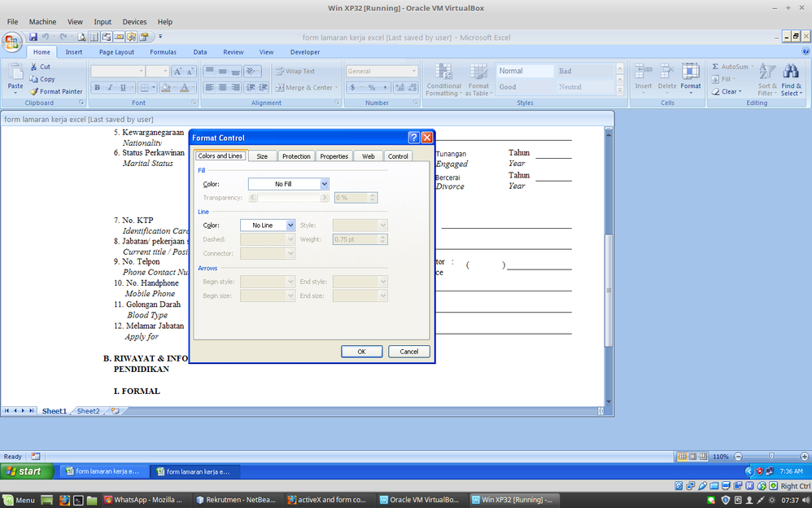The width and height of the screenshot is (812, 508).
Task: Click the Decrease Indent icon
Action: [x=250, y=88]
